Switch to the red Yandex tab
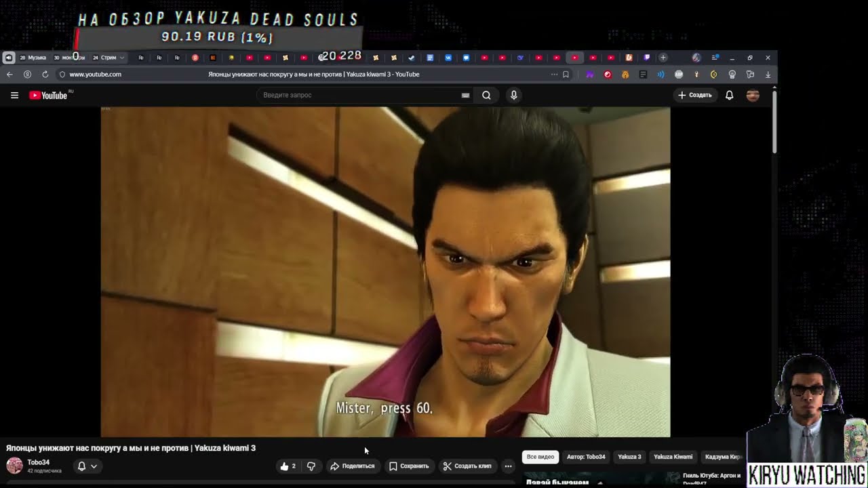The image size is (868, 488). click(195, 58)
